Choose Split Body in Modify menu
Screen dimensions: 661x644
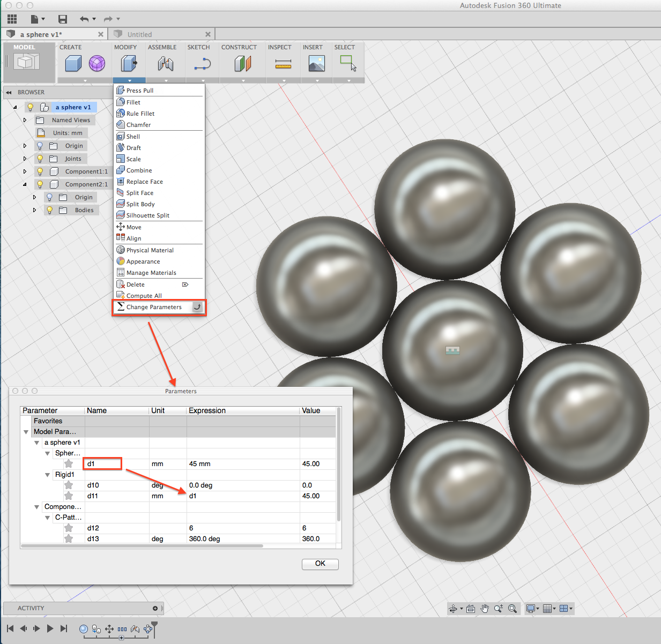pos(140,204)
